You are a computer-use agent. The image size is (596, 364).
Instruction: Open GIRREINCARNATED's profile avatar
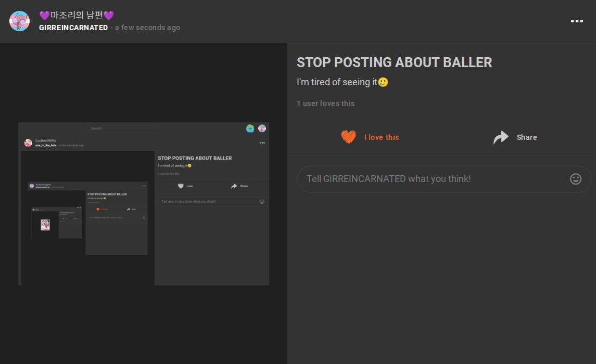point(19,21)
